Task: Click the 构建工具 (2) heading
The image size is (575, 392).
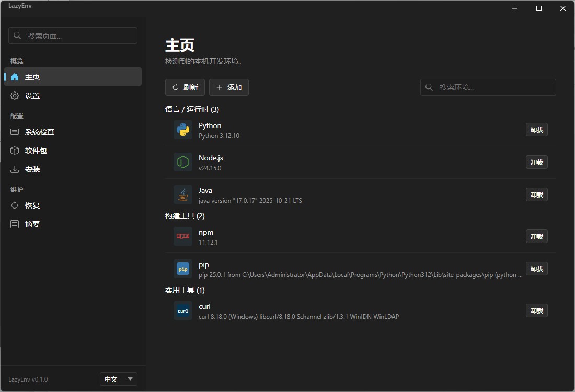Action: coord(185,216)
